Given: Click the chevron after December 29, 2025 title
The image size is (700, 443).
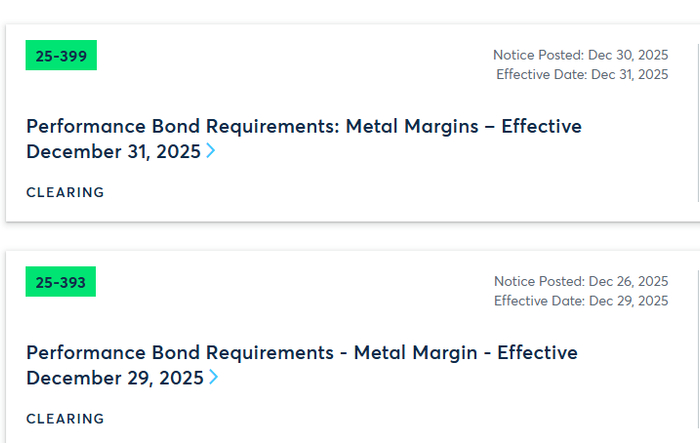Looking at the screenshot, I should pos(213,378).
